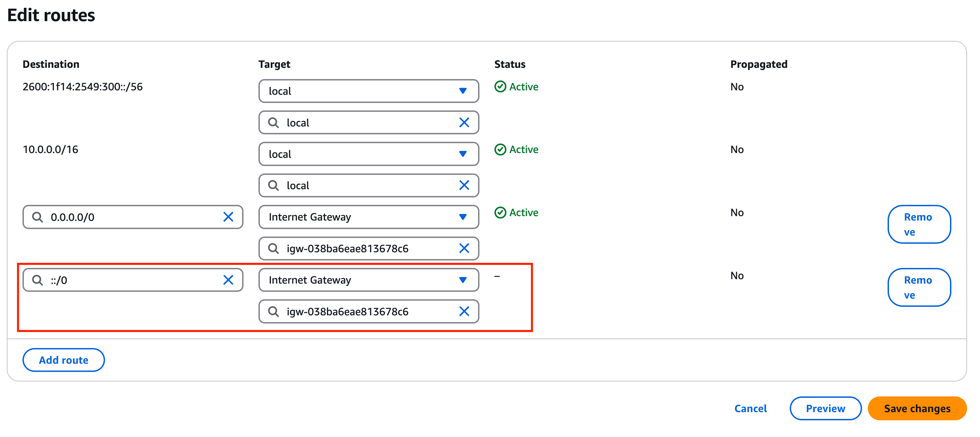Preview the route changes
Image resolution: width=980 pixels, height=437 pixels.
point(825,408)
